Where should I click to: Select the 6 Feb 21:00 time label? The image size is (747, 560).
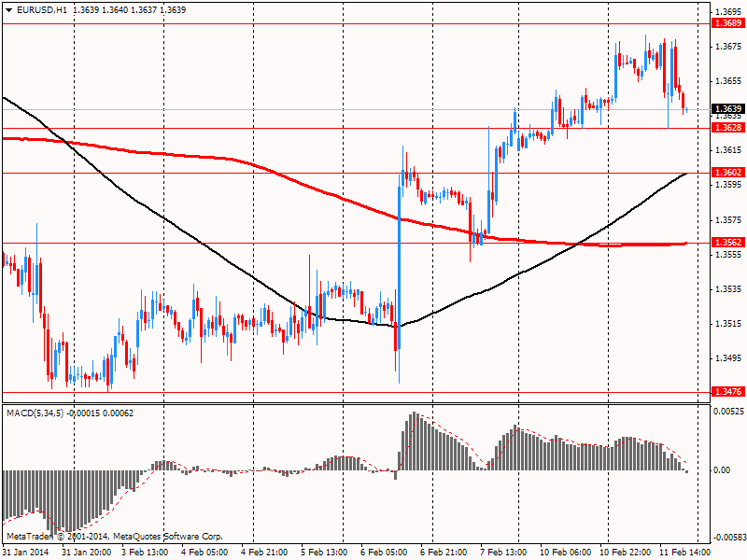click(444, 552)
